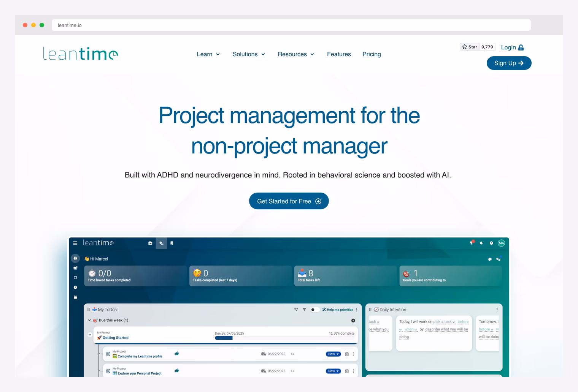Image resolution: width=578 pixels, height=392 pixels.
Task: Open the before dropdown in Tomorrow card
Action: (x=486, y=329)
